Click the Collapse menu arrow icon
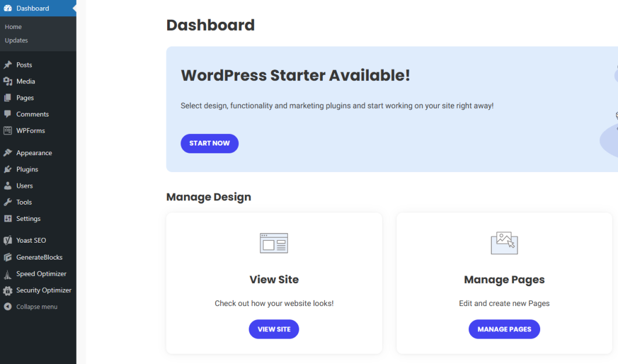 click(7, 307)
